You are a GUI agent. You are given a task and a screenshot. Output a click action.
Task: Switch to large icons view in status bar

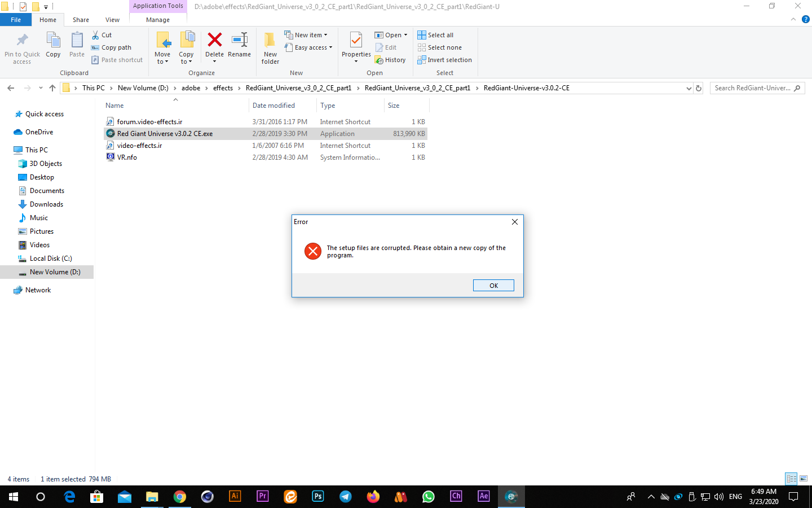(x=804, y=479)
